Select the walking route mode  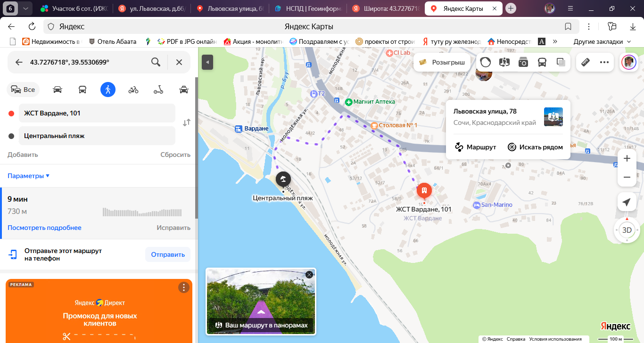tap(108, 90)
